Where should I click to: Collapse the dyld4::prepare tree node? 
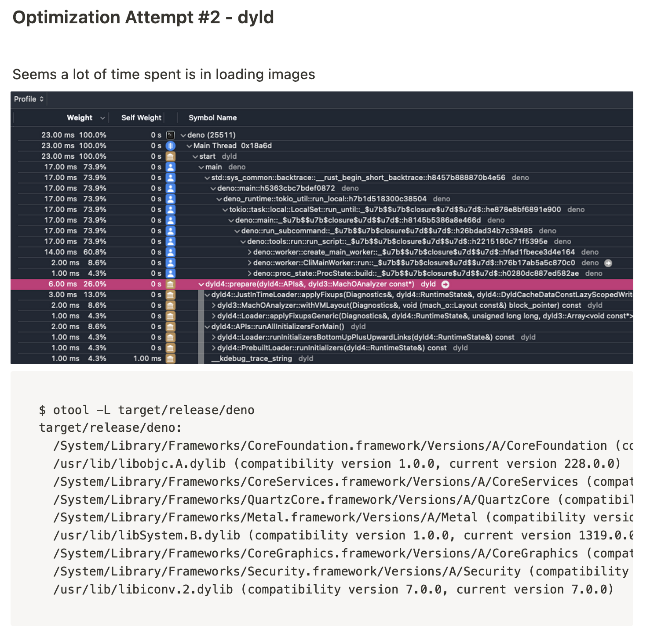(201, 284)
